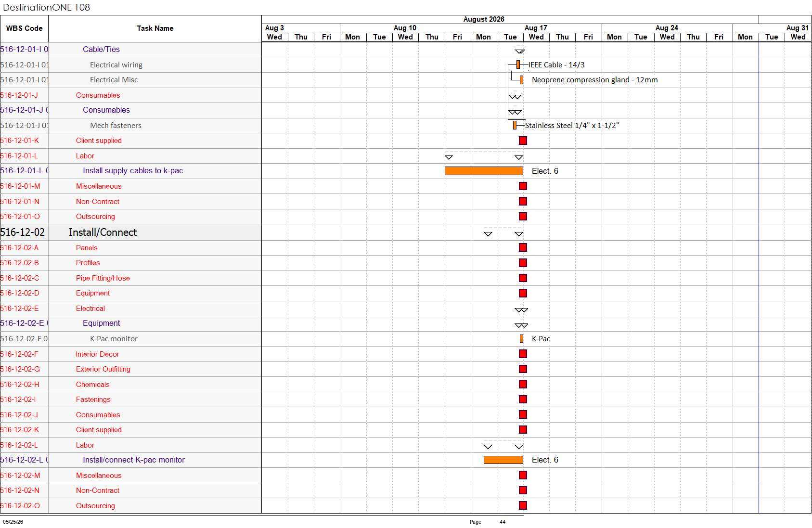This screenshot has width=812, height=528.
Task: Click red milestone in Interior Decor row
Action: click(523, 354)
